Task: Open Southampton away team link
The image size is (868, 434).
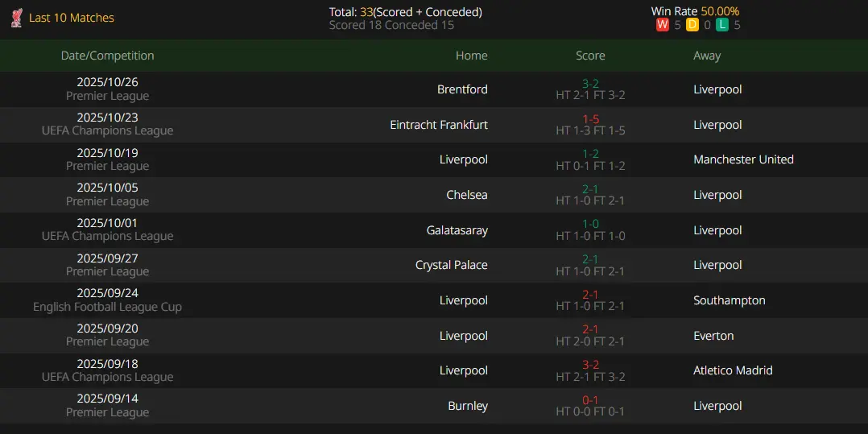Action: click(729, 300)
